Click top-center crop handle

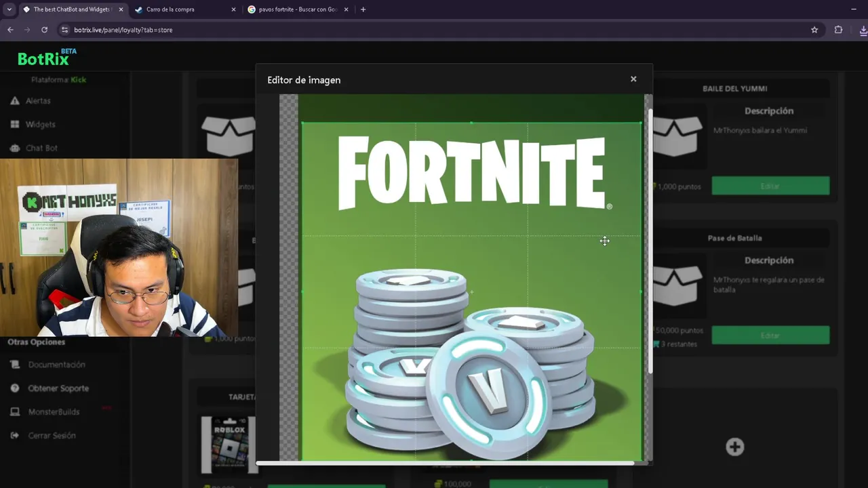click(471, 123)
